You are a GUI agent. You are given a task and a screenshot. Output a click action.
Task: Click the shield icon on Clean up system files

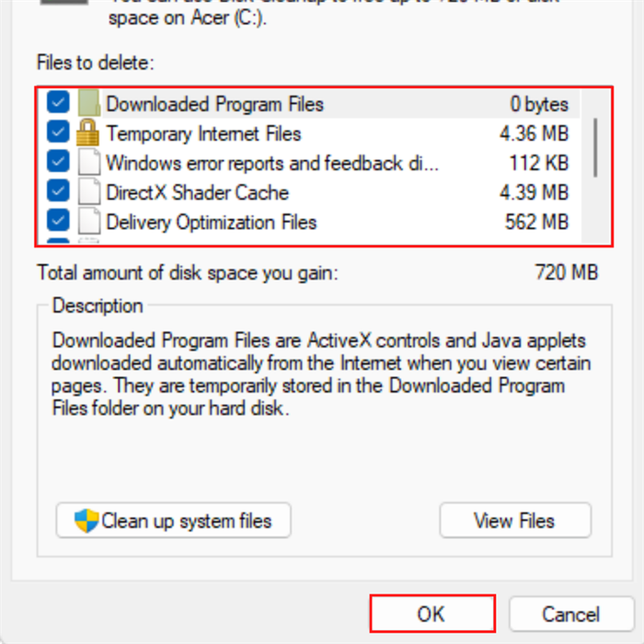(x=86, y=521)
